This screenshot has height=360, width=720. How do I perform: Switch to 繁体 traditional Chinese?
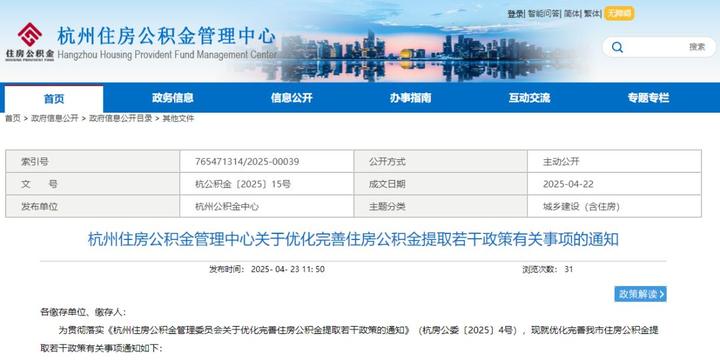pyautogui.click(x=592, y=14)
